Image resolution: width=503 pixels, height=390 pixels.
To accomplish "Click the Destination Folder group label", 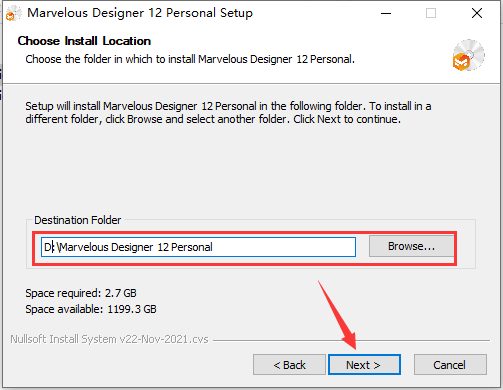I will point(78,220).
